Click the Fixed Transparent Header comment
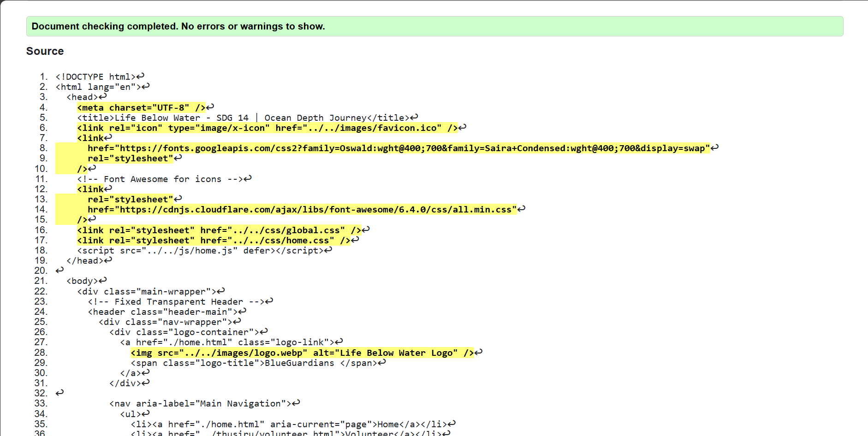The height and width of the screenshot is (436, 868). point(178,301)
